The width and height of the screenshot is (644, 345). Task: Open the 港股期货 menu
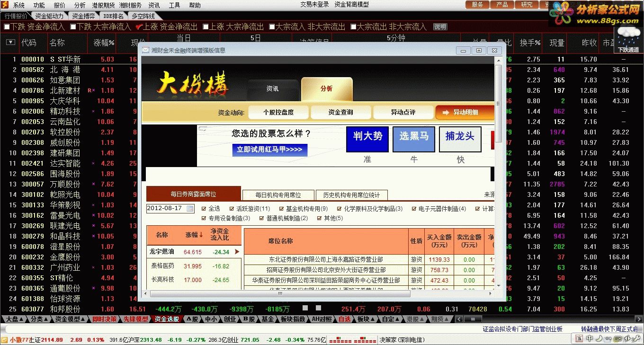click(x=103, y=5)
